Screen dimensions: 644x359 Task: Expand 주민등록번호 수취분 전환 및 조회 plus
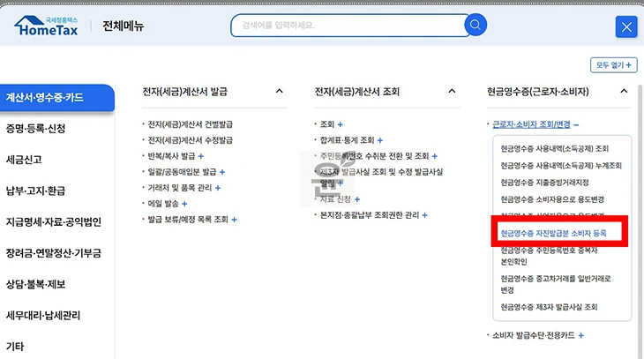coord(435,156)
